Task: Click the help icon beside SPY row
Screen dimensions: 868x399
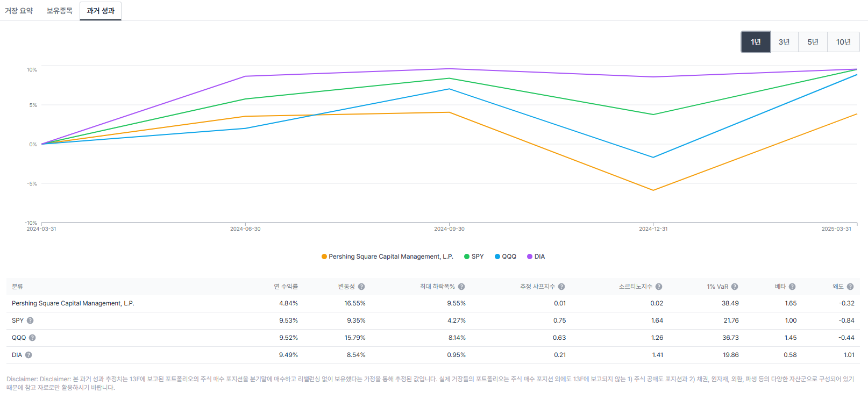Action: point(30,320)
